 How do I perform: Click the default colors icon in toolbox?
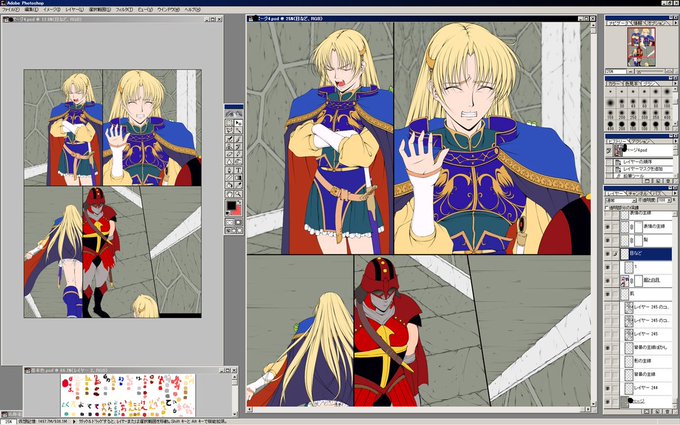[x=227, y=213]
